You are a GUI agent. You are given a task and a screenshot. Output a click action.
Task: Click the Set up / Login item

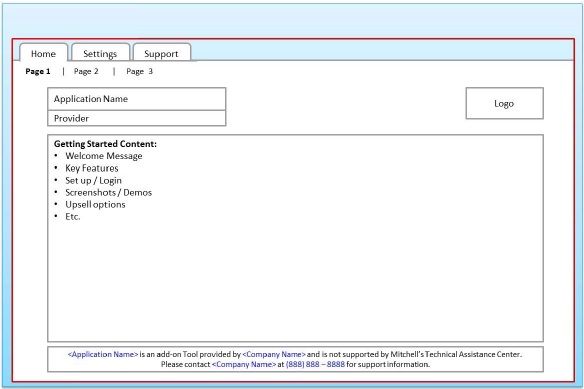point(93,180)
